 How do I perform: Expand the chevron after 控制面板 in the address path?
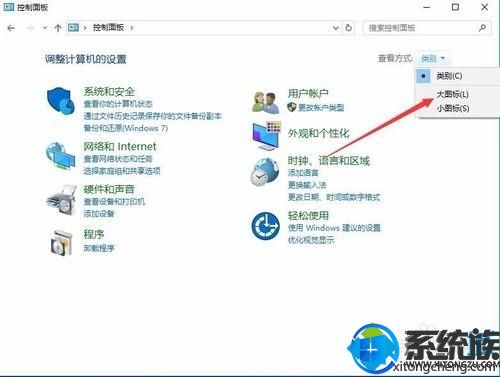[132, 28]
